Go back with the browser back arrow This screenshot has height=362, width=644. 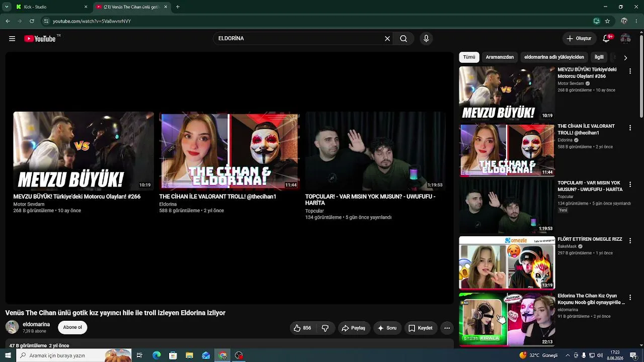(x=8, y=21)
